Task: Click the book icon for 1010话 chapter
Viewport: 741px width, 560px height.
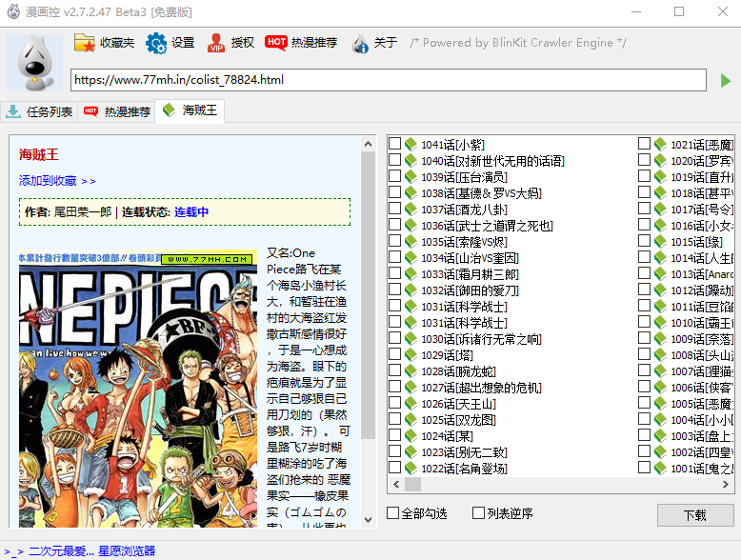Action: click(x=660, y=322)
